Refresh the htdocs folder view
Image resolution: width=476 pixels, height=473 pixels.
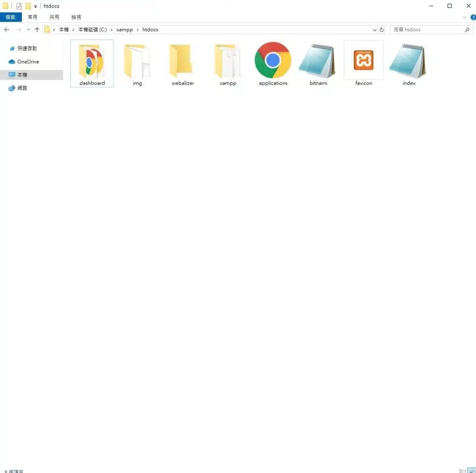[382, 29]
